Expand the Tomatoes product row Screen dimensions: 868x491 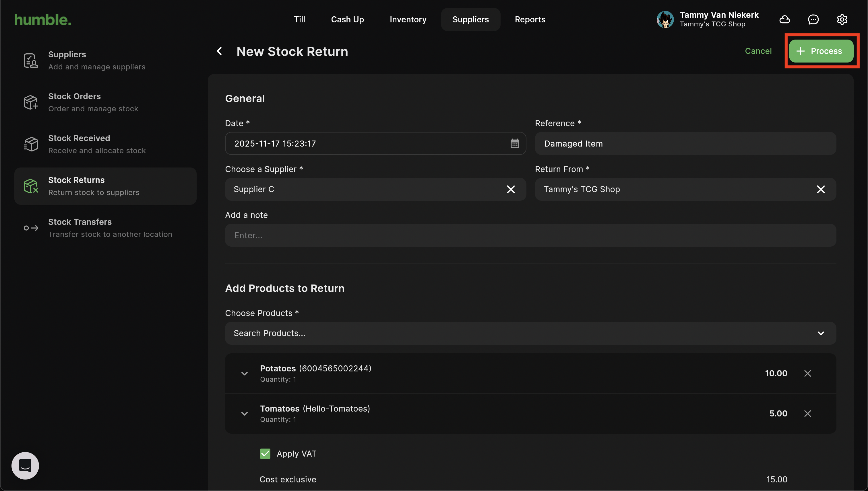(x=244, y=414)
